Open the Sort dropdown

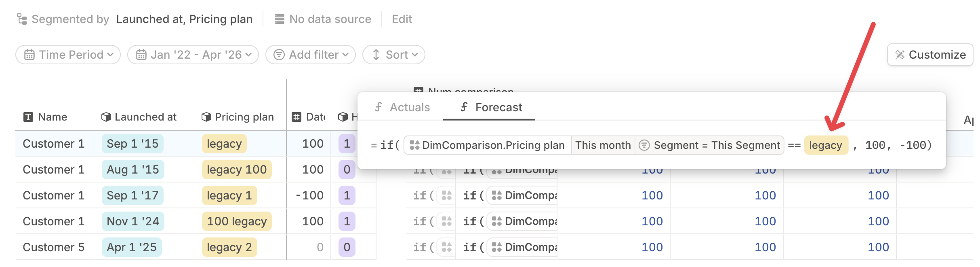pos(394,55)
